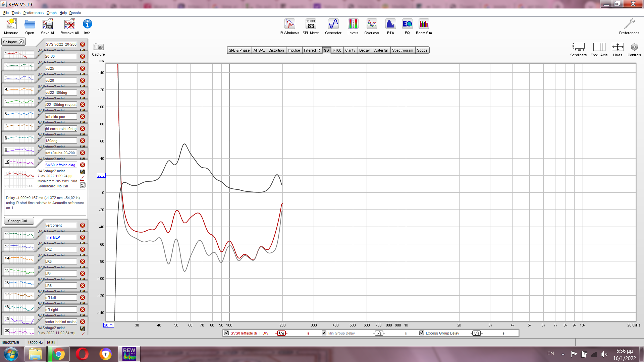This screenshot has height=362, width=644.
Task: Switch to the Waterfall graph tab
Action: [381, 50]
